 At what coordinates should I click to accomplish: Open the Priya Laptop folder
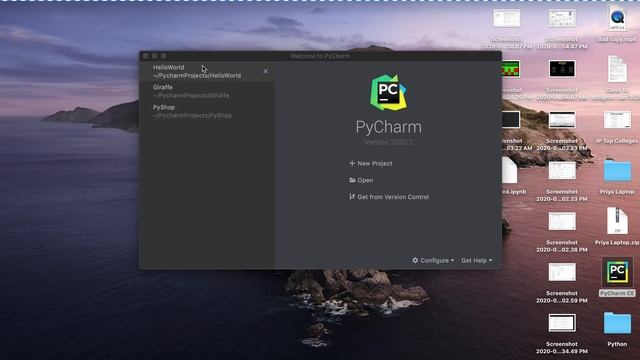click(617, 171)
